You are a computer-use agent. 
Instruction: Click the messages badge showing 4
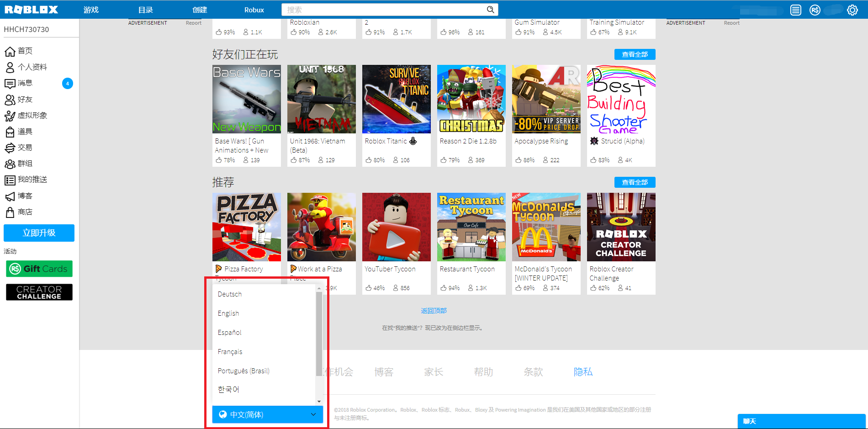coord(68,83)
